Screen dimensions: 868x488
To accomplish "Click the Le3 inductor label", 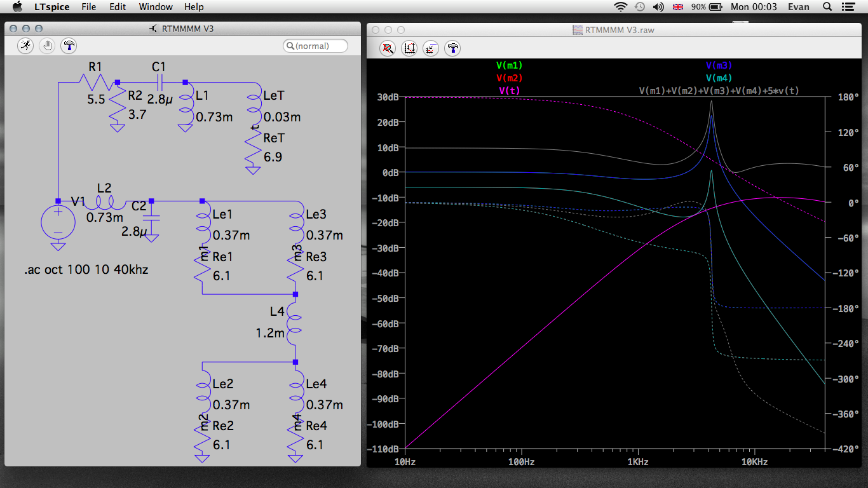I will point(316,214).
